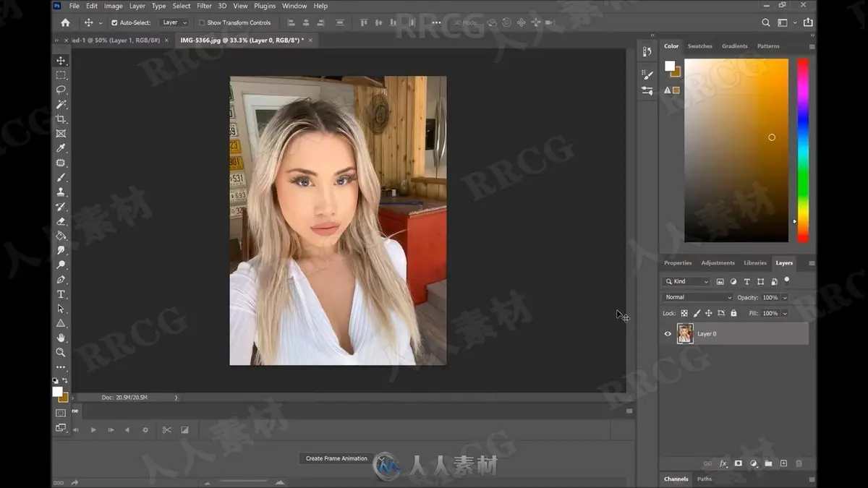Expand the Opacity slider arrow

pos(785,297)
